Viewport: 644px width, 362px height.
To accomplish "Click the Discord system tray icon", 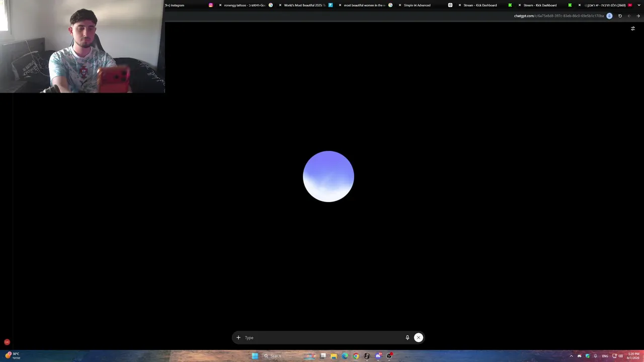I will (x=579, y=356).
